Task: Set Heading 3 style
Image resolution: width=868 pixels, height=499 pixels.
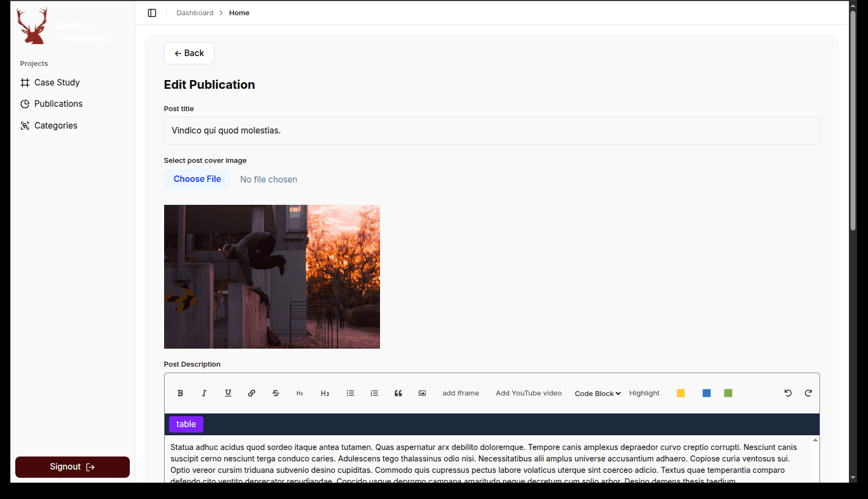Action: 324,393
